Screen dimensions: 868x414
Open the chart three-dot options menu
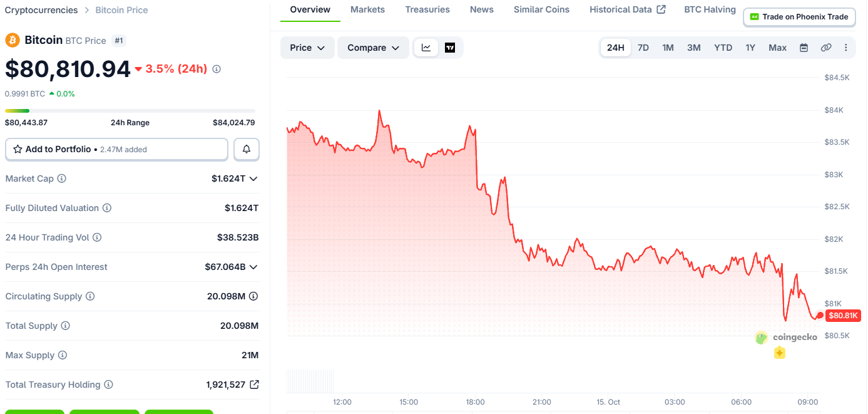pos(846,48)
